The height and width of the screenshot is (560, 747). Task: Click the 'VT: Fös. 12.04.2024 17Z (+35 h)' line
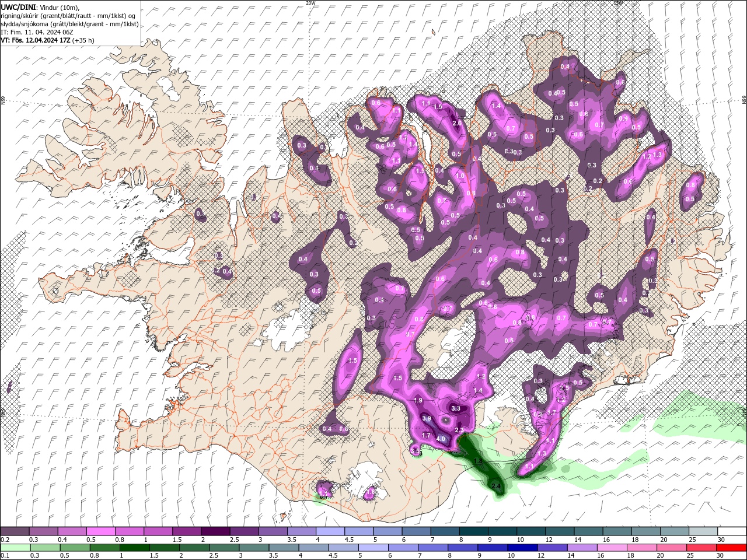(47, 40)
